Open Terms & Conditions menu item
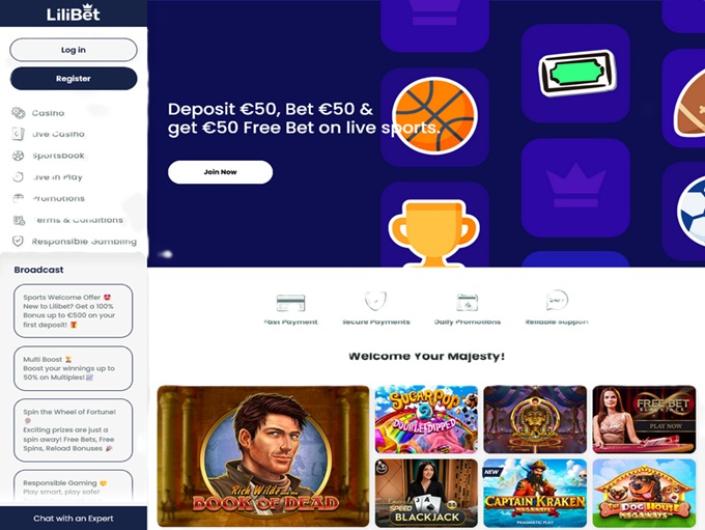705x530 pixels. [x=78, y=220]
